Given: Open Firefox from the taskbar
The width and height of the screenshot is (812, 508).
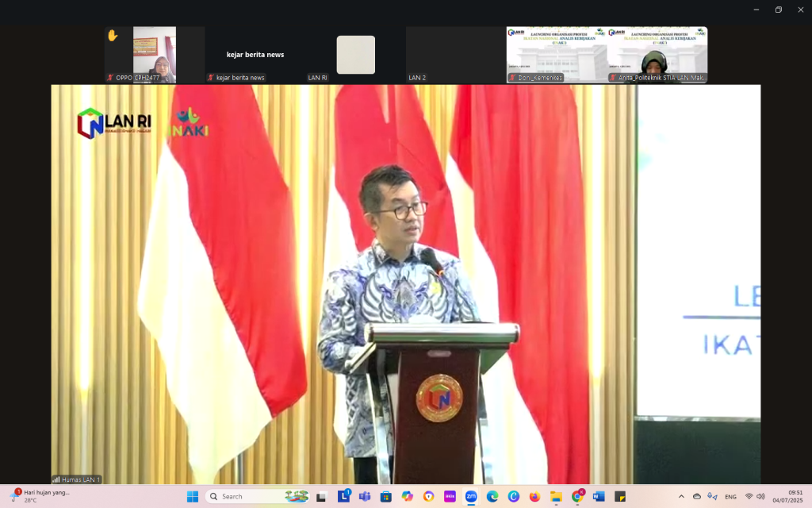Looking at the screenshot, I should point(534,497).
